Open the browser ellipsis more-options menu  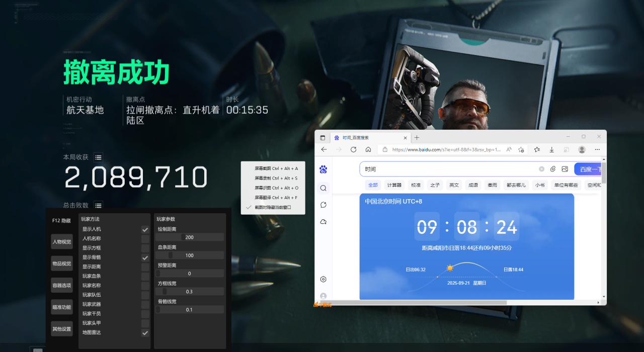(x=597, y=149)
